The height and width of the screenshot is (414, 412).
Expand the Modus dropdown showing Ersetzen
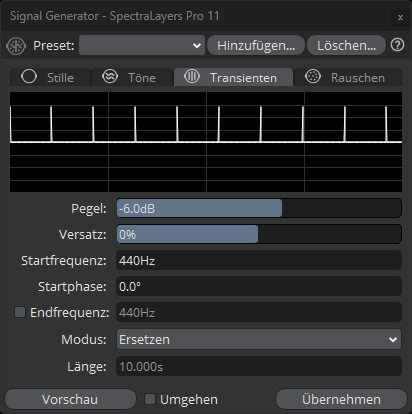pyautogui.click(x=259, y=339)
